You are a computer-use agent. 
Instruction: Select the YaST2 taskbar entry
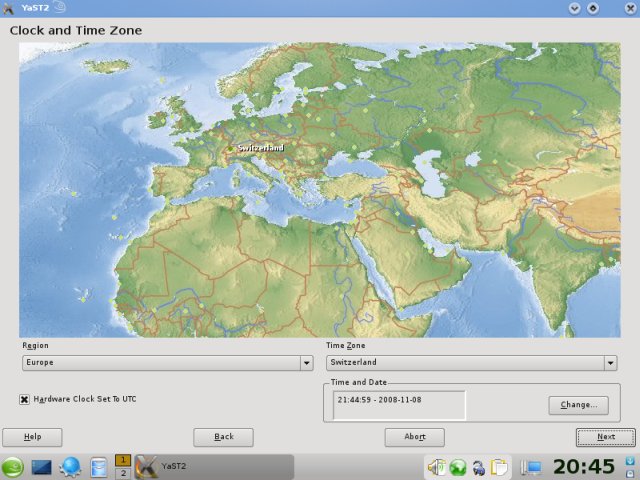214,466
